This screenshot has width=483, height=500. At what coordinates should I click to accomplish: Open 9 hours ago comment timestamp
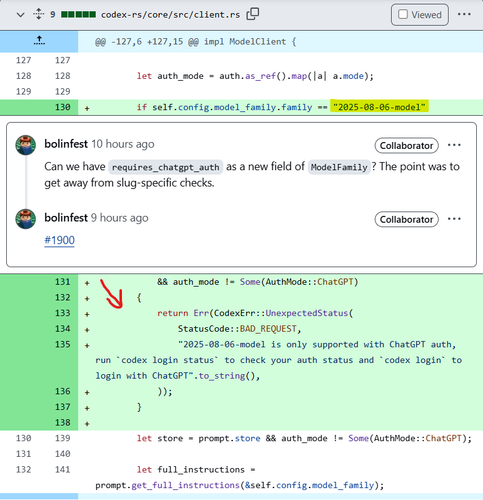click(120, 218)
